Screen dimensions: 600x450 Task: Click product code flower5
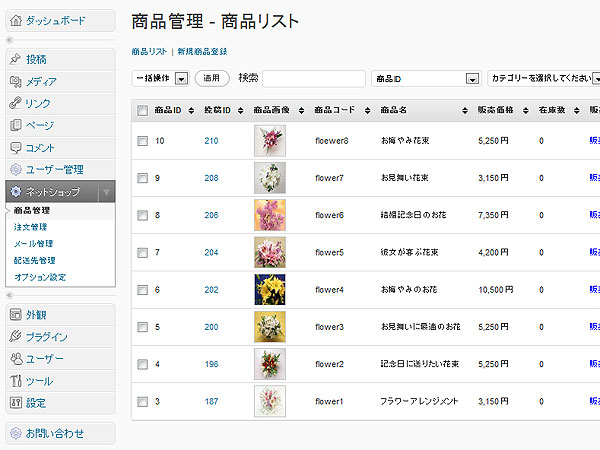(x=329, y=253)
